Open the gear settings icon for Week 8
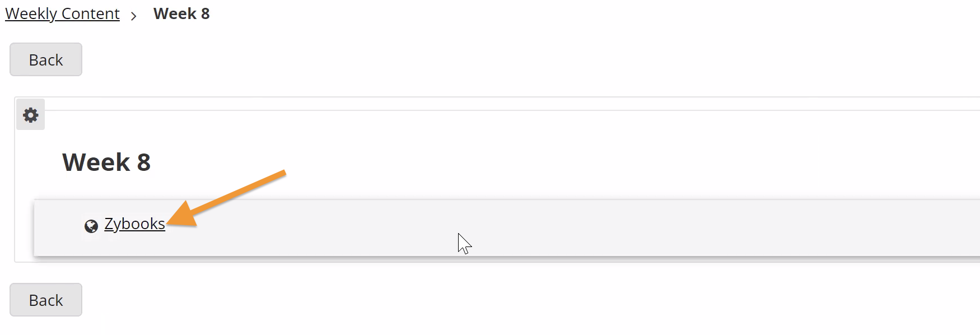This screenshot has height=335, width=980. pos(30,115)
